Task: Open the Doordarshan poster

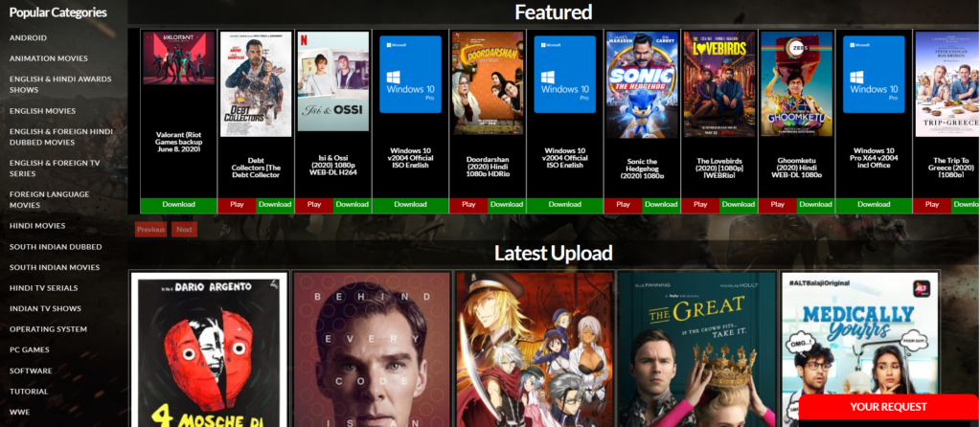Action: [488, 83]
